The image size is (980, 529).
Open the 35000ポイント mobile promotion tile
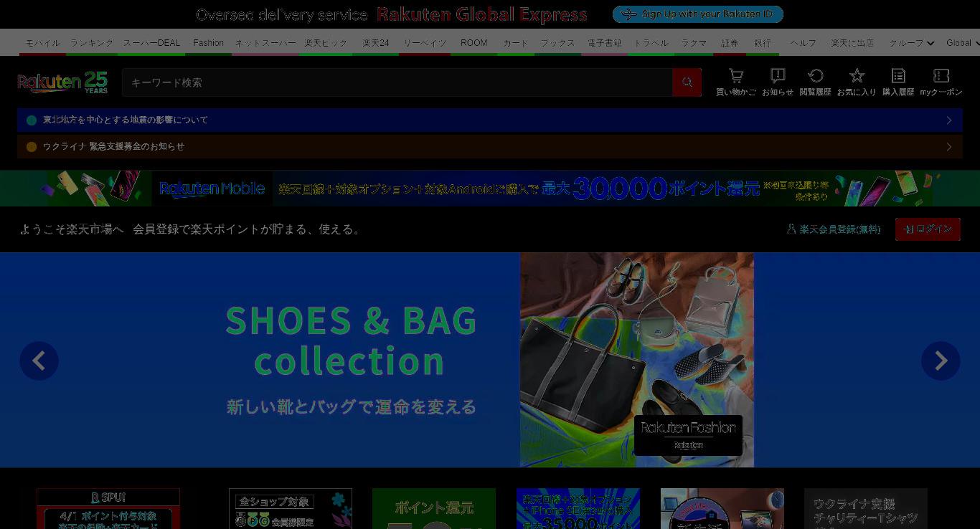click(578, 509)
